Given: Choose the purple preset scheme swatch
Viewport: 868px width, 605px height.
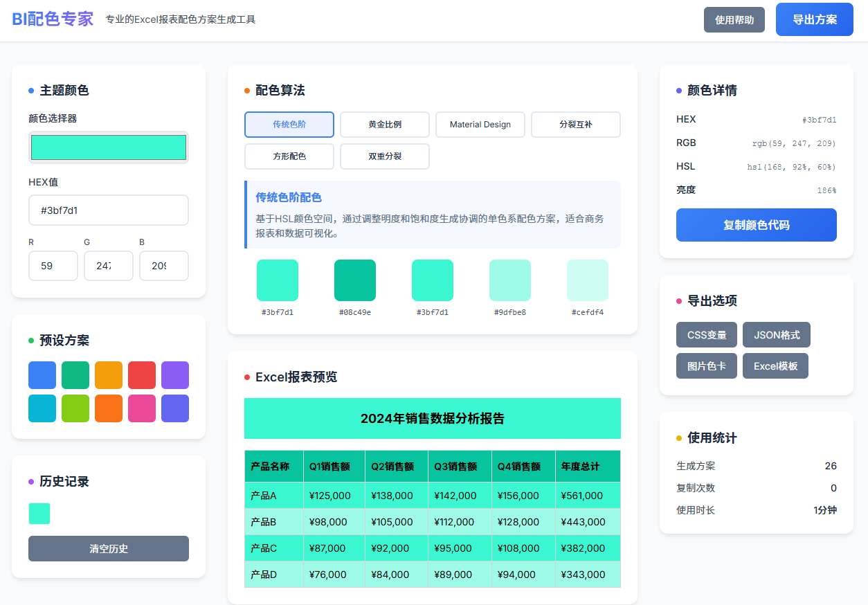Looking at the screenshot, I should pos(175,375).
